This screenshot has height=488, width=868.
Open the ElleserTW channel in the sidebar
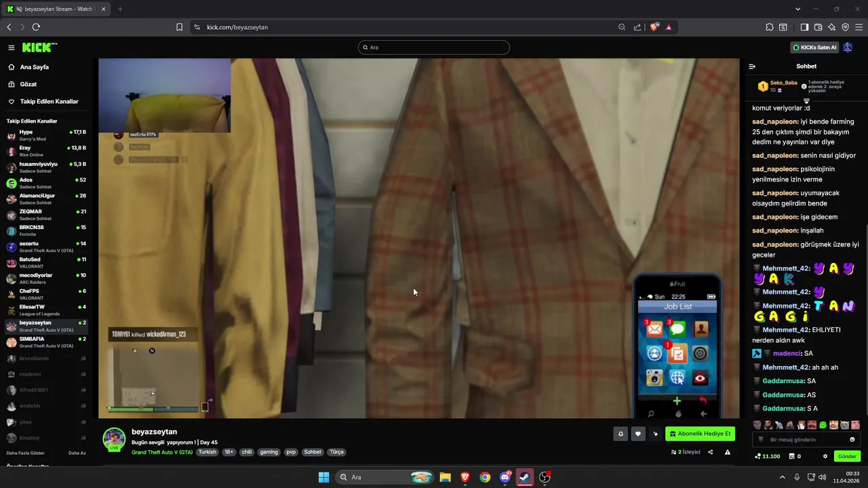click(46, 310)
